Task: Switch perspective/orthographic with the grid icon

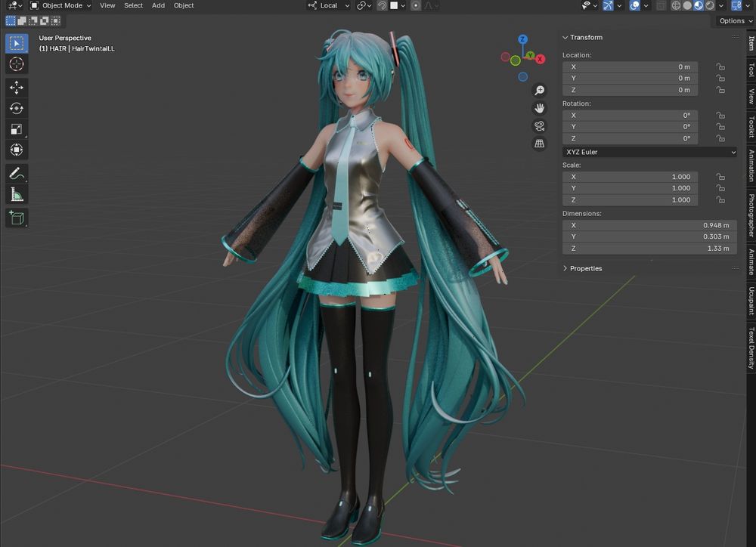Action: [x=539, y=144]
